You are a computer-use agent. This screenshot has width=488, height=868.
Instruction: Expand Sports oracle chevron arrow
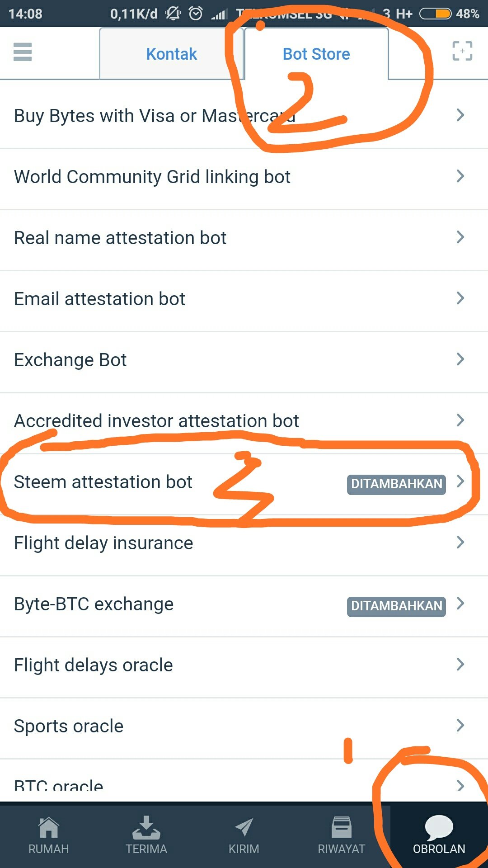tap(460, 725)
